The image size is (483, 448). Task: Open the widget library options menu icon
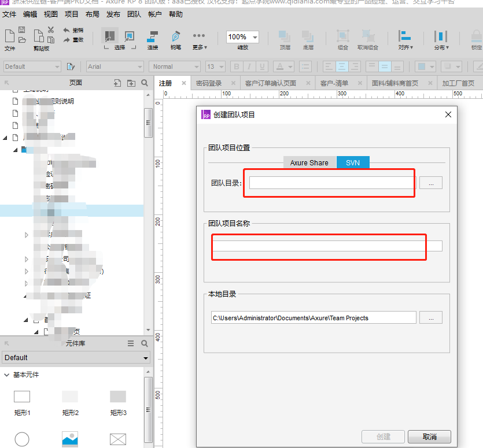(x=131, y=343)
